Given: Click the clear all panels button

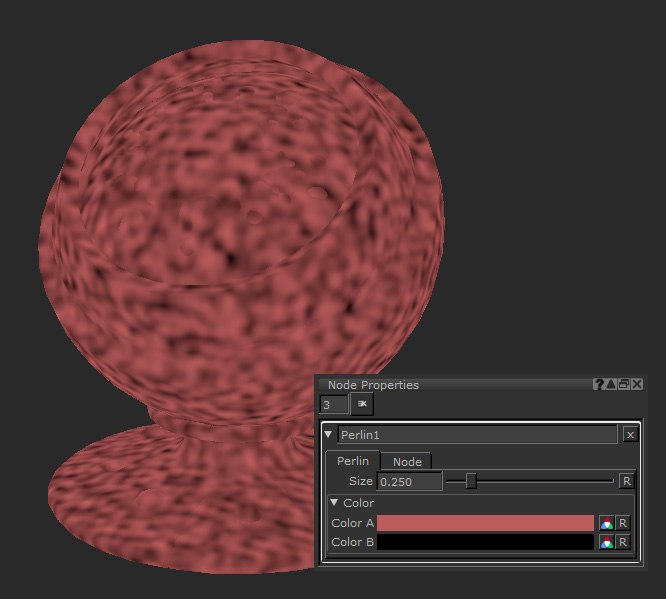Looking at the screenshot, I should [x=362, y=404].
